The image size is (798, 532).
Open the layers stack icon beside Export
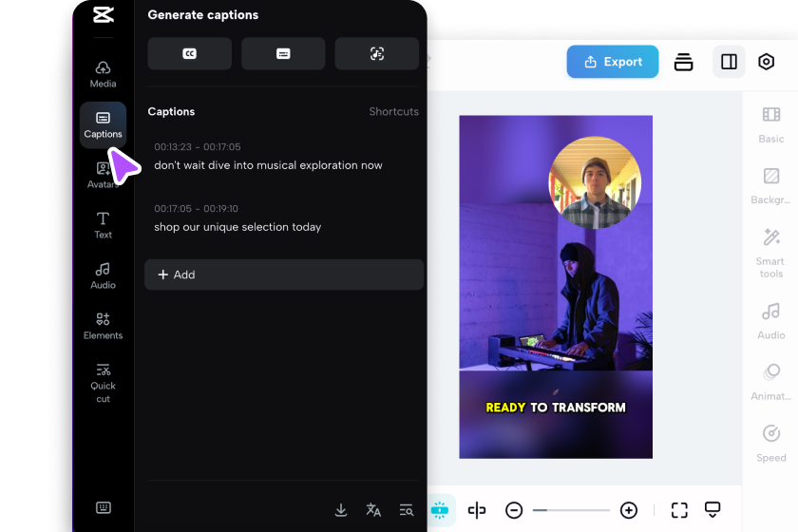(x=683, y=62)
